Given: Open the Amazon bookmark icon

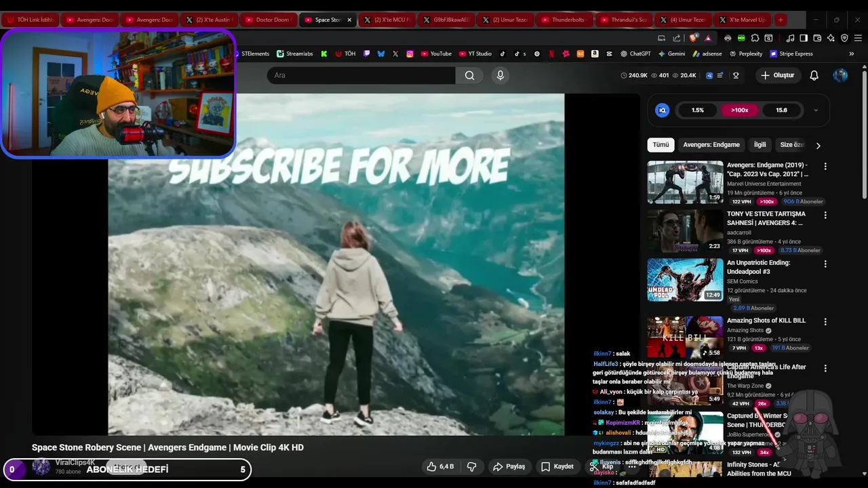Looking at the screenshot, I should (x=595, y=54).
